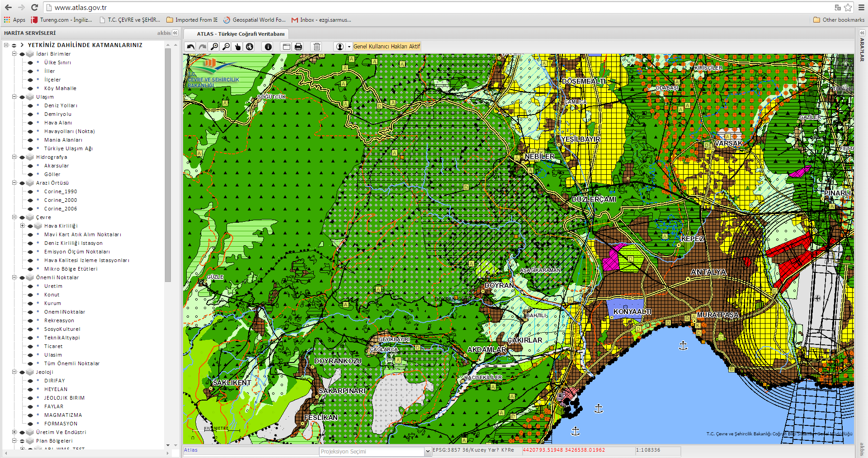Toggle visibility eye of Köy Mahalle layer

tap(30, 89)
